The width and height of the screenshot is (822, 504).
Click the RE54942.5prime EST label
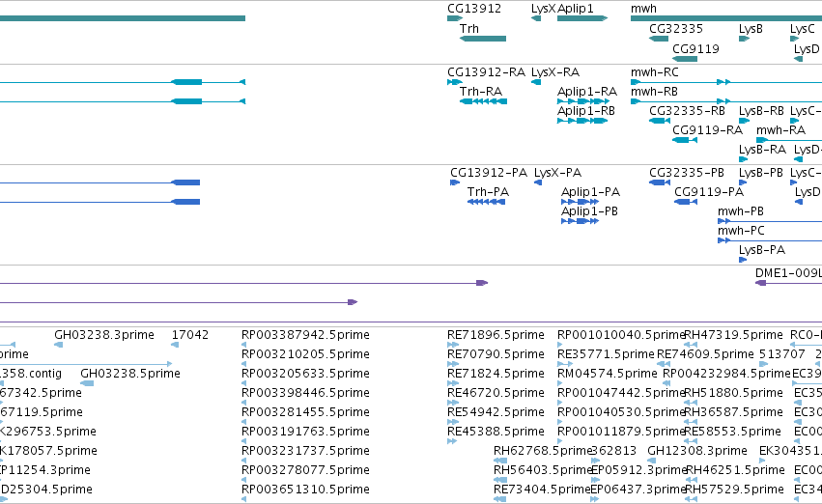pyautogui.click(x=496, y=412)
